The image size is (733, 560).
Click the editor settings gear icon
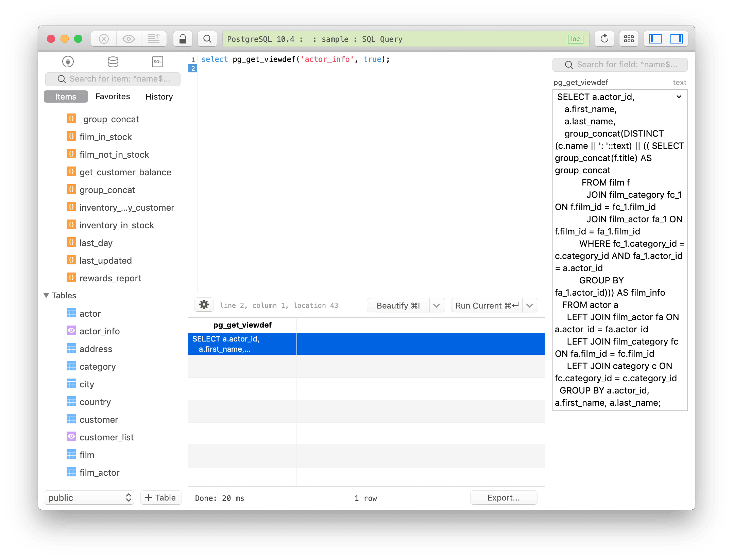tap(204, 305)
